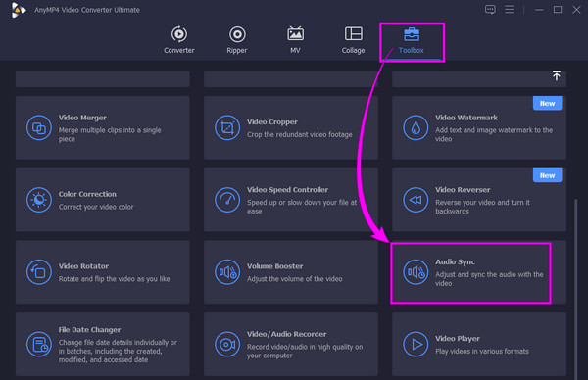Open the hamburger menu in title bar
The height and width of the screenshot is (380, 588).
click(510, 10)
